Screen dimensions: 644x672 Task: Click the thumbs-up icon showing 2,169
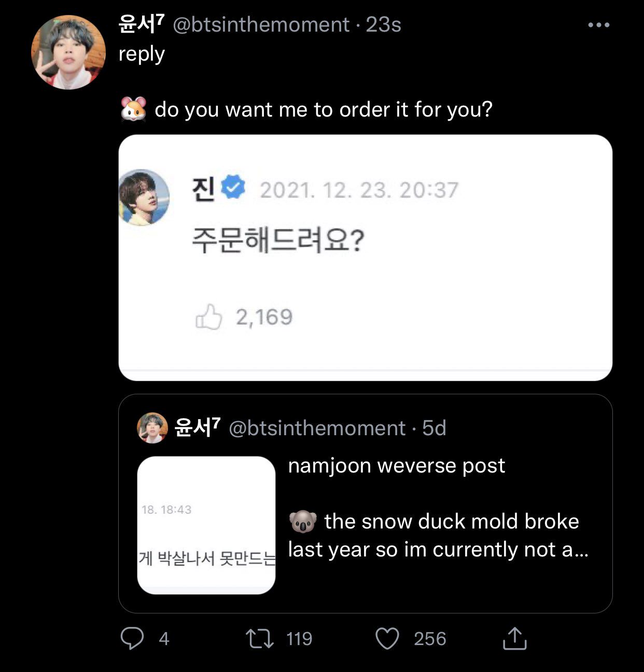click(x=208, y=317)
